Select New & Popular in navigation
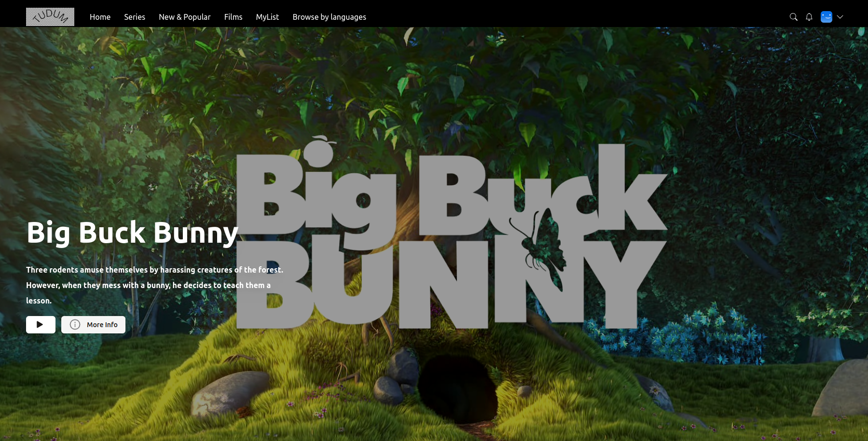The image size is (868, 441). 185,17
